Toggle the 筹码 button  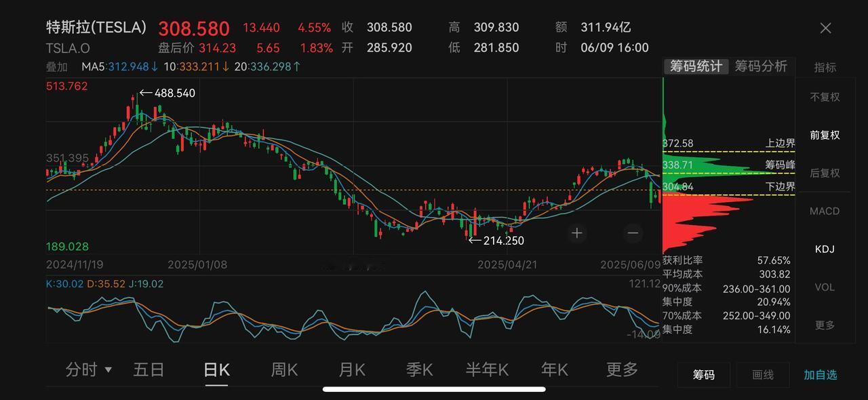click(x=703, y=374)
